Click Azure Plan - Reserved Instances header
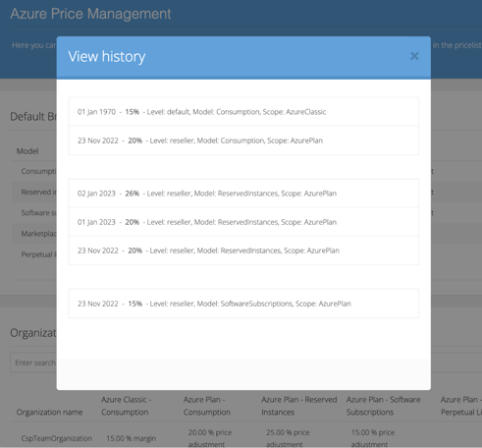Viewport: 482px width, 448px height. 299,406
